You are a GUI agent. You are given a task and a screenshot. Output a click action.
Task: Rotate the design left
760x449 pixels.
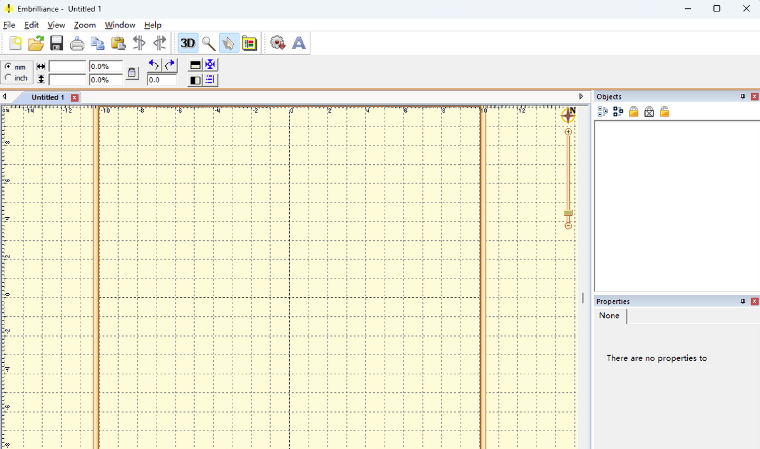coord(154,65)
